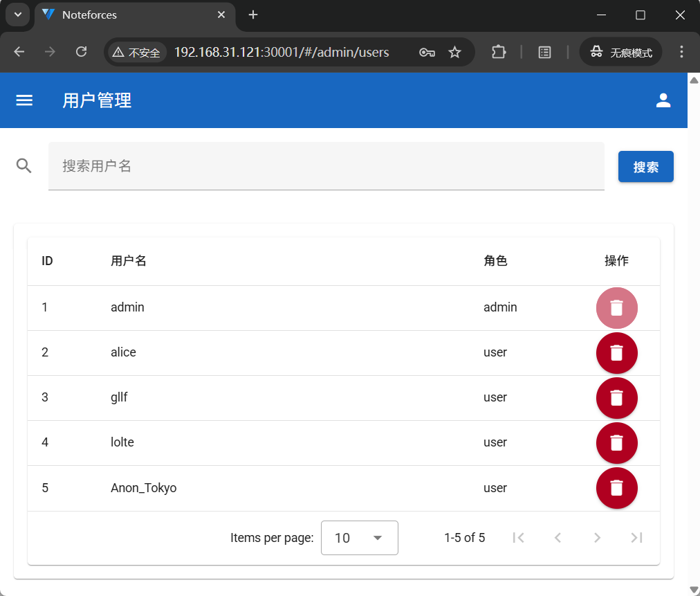The image size is (700, 596).
Task: Select the Noteforces browser tab
Action: pyautogui.click(x=134, y=15)
